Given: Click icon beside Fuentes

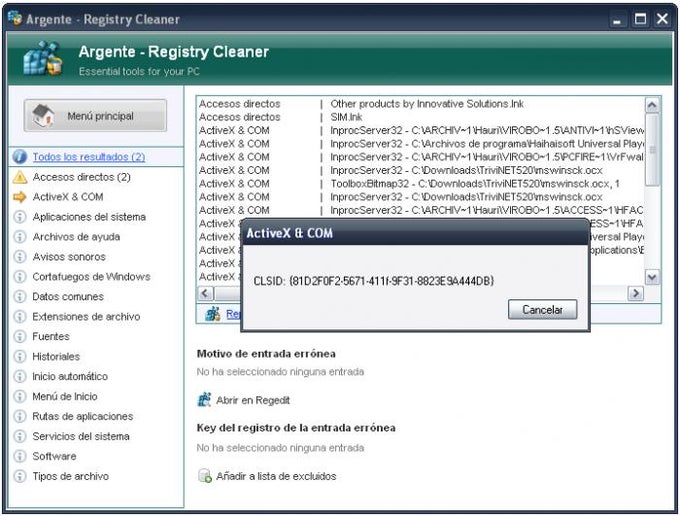Looking at the screenshot, I should (x=20, y=336).
